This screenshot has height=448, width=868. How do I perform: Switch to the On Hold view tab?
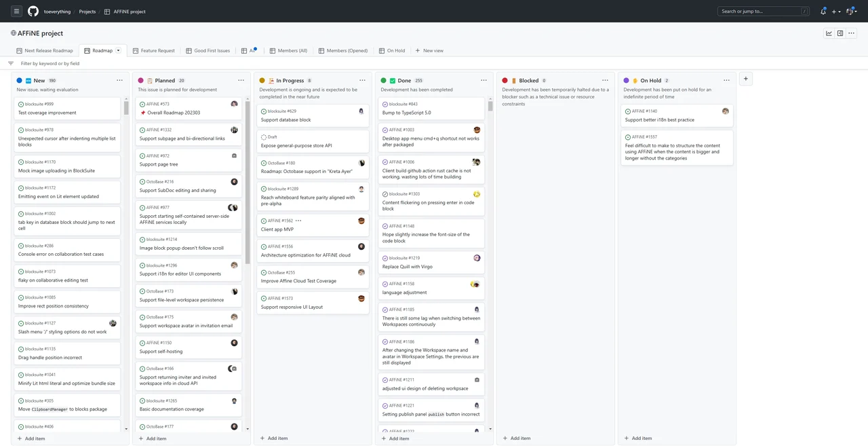click(391, 50)
